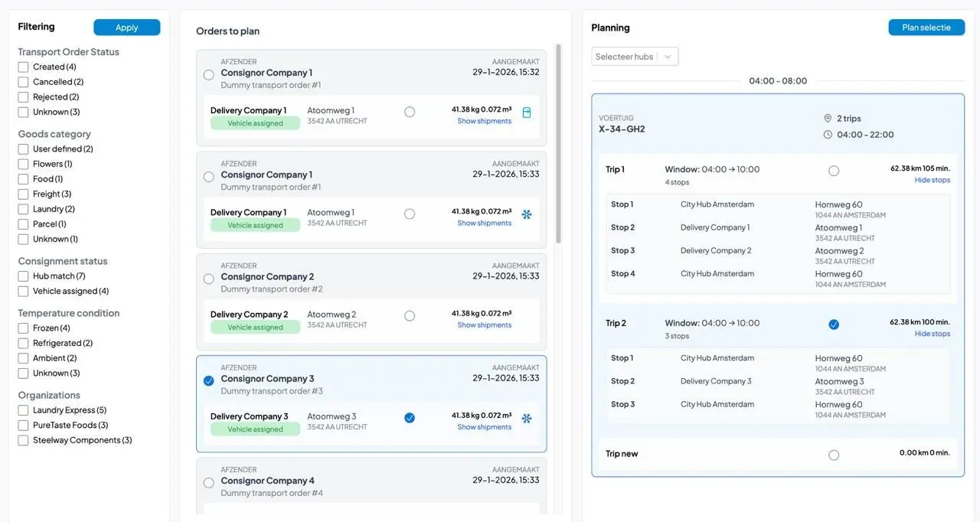Click the 04:00 - 08:00 time slot label
The image size is (980, 522).
pos(778,81)
